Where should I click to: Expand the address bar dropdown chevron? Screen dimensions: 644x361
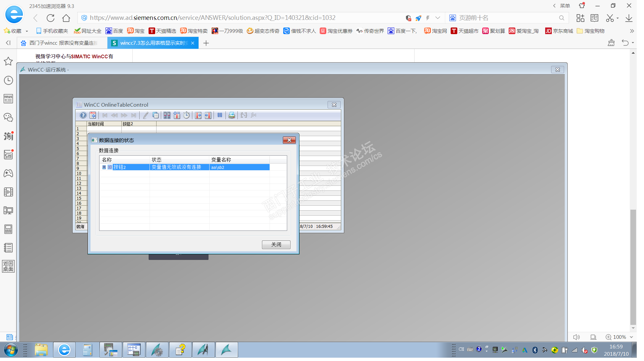pos(438,18)
